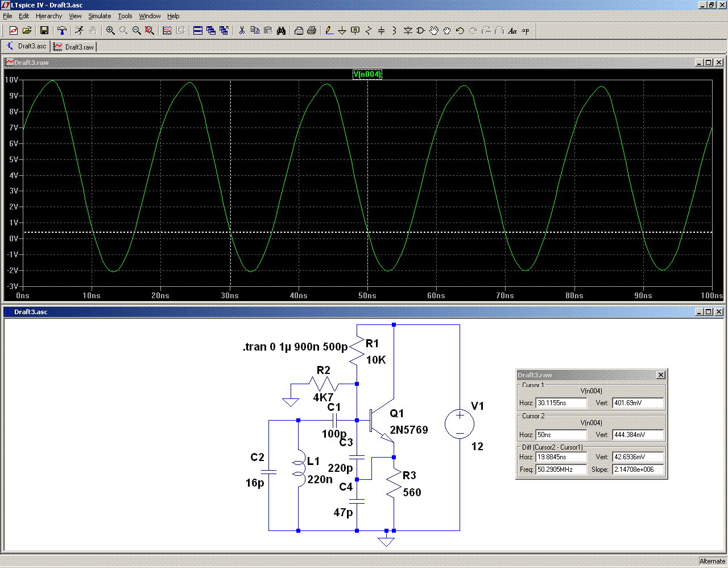Tile windows using the toolbar icon
Viewport: 728px width, 568px height.
pos(198,31)
